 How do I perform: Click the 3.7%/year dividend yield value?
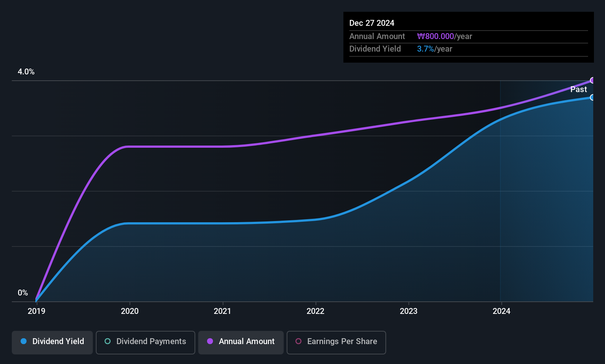(434, 49)
